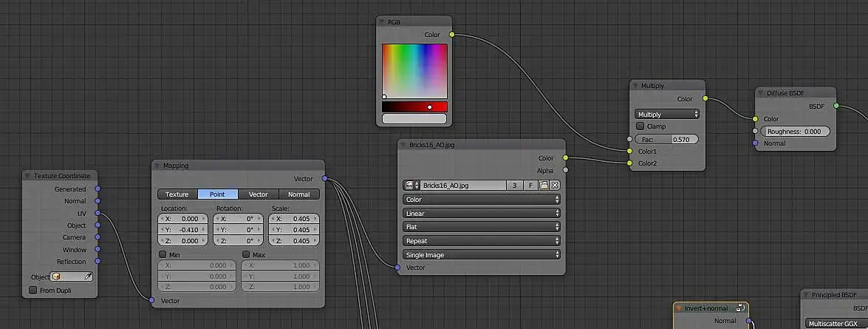Click the Texture Coordinate Normal output socket
This screenshot has width=868, height=329.
98,201
